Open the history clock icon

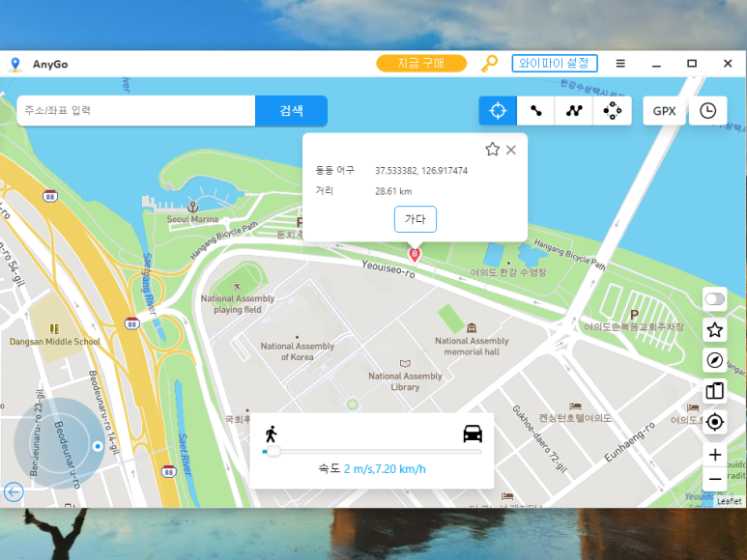[x=708, y=111]
